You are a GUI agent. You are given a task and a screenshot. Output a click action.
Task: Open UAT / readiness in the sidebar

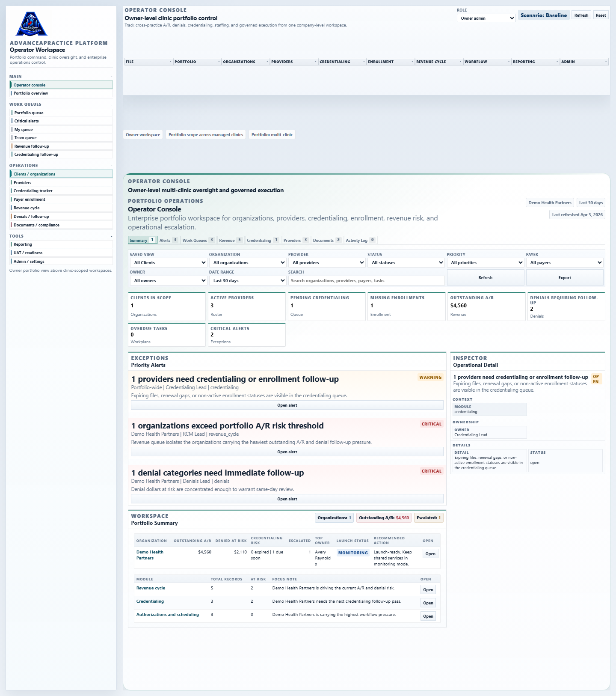pos(61,253)
